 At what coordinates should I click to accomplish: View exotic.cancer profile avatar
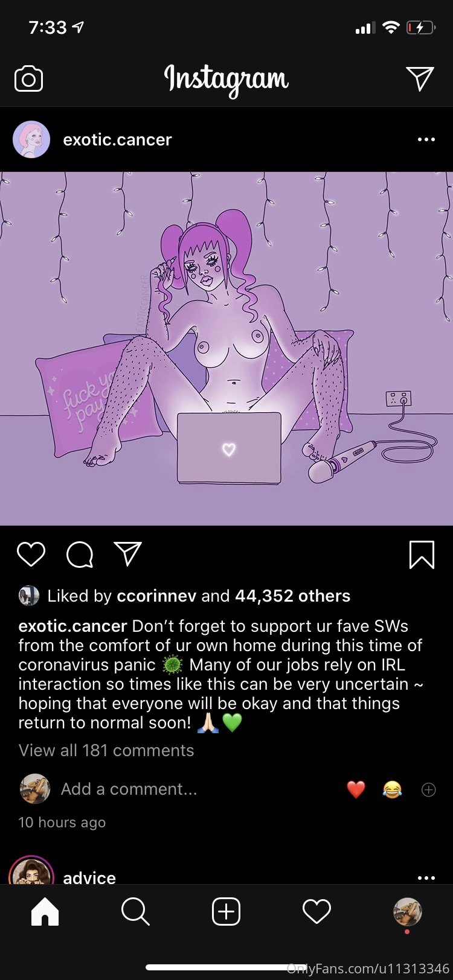point(31,139)
